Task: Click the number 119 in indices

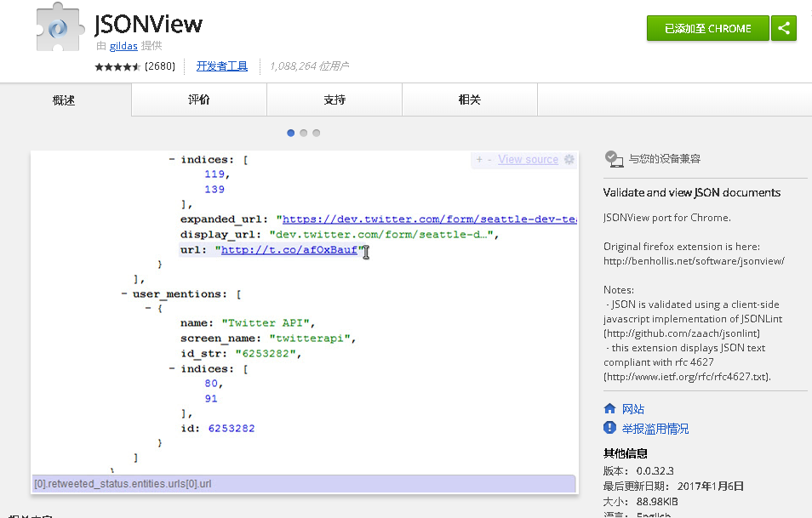Action: 214,174
